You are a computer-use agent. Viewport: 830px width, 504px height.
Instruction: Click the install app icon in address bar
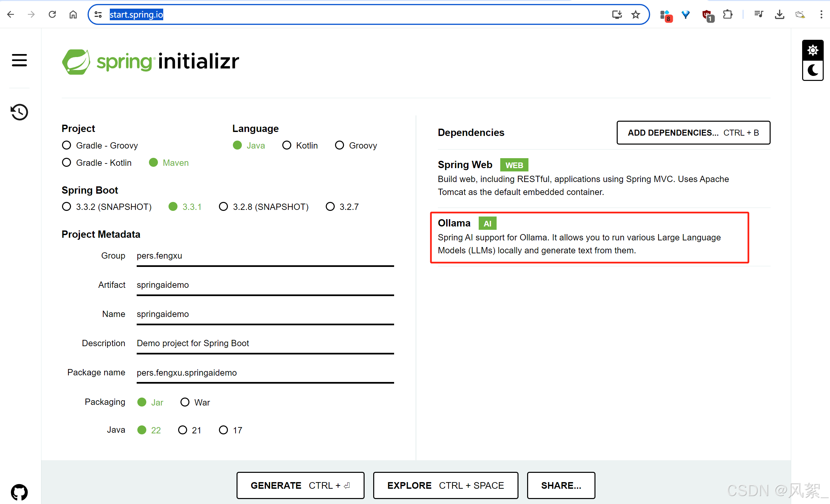click(x=617, y=15)
